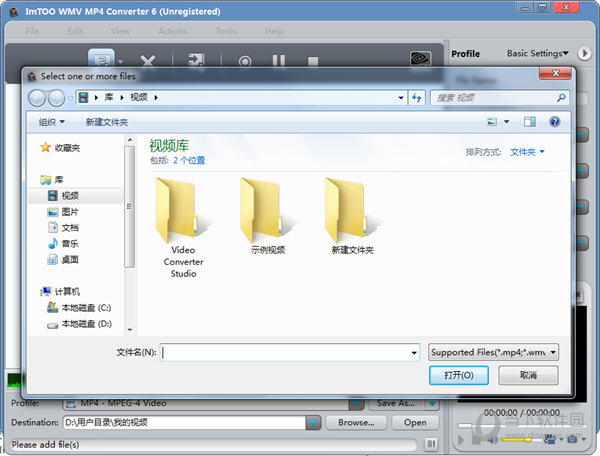
Task: Select 视频 (Videos) in navigation pane
Action: click(x=63, y=195)
